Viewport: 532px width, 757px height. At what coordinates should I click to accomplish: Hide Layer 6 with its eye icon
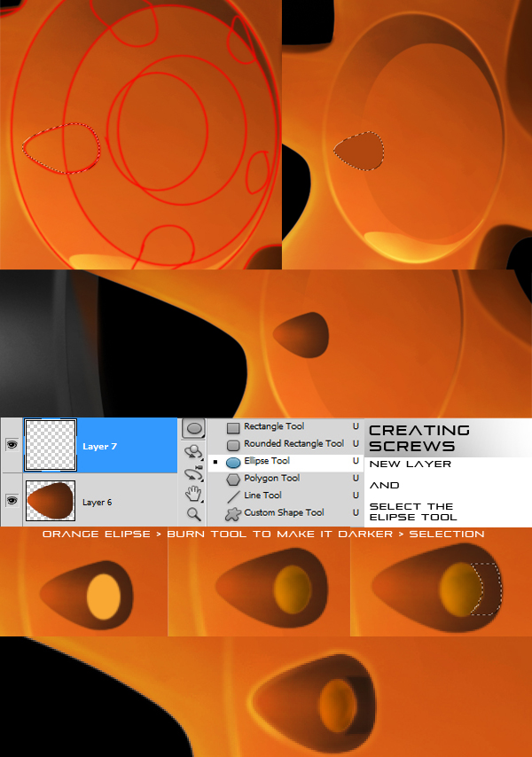click(x=12, y=501)
